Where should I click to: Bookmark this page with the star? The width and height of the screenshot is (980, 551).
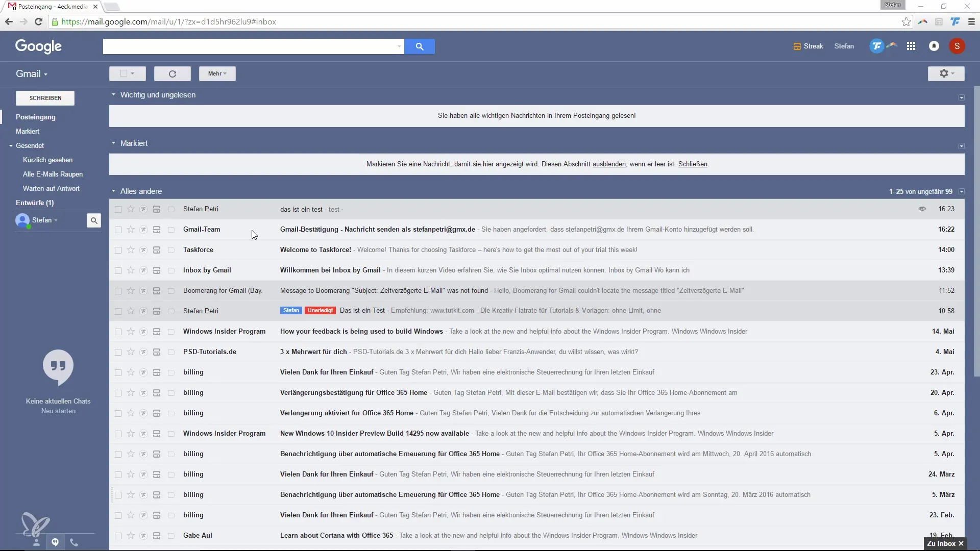[x=906, y=22]
